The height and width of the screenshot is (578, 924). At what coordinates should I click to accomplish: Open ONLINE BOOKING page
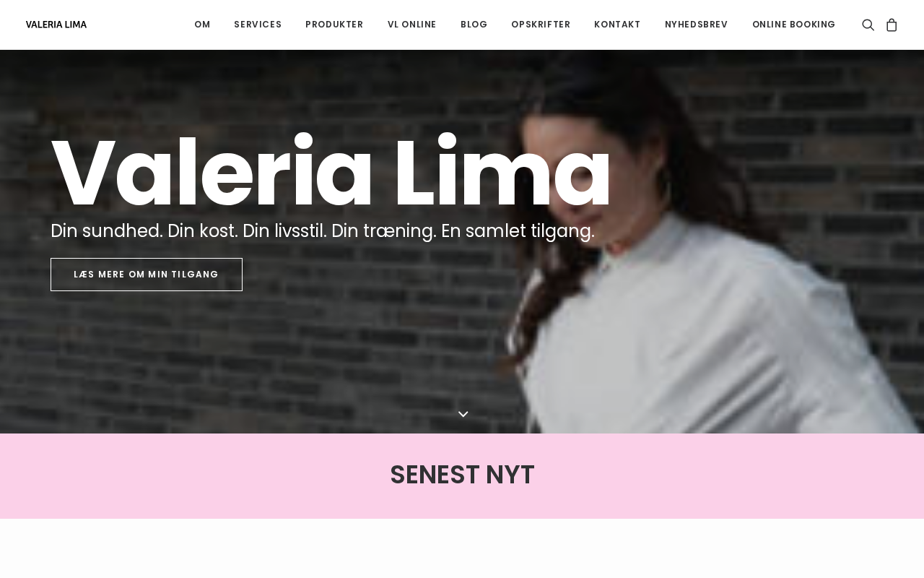tap(794, 25)
